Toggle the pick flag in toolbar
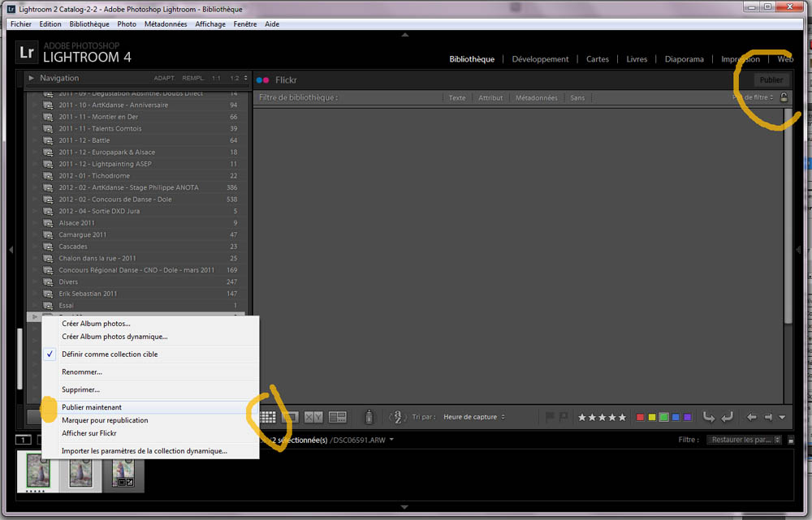The width and height of the screenshot is (812, 520). (x=550, y=416)
